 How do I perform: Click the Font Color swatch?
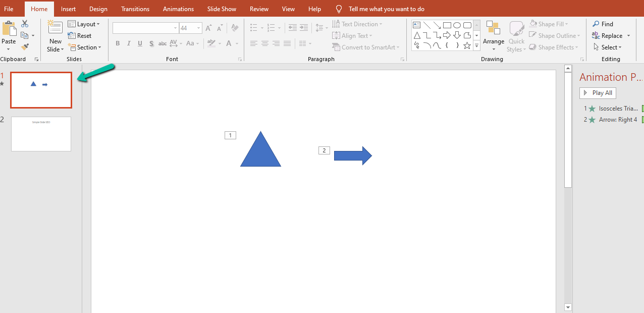click(228, 43)
